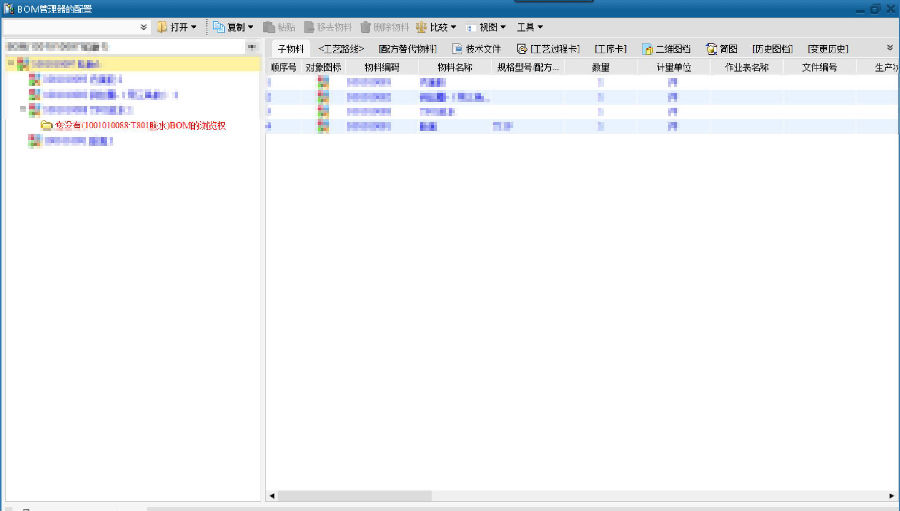Click the horizontal scrollbar thumb in table
The width and height of the screenshot is (900, 511).
click(355, 495)
